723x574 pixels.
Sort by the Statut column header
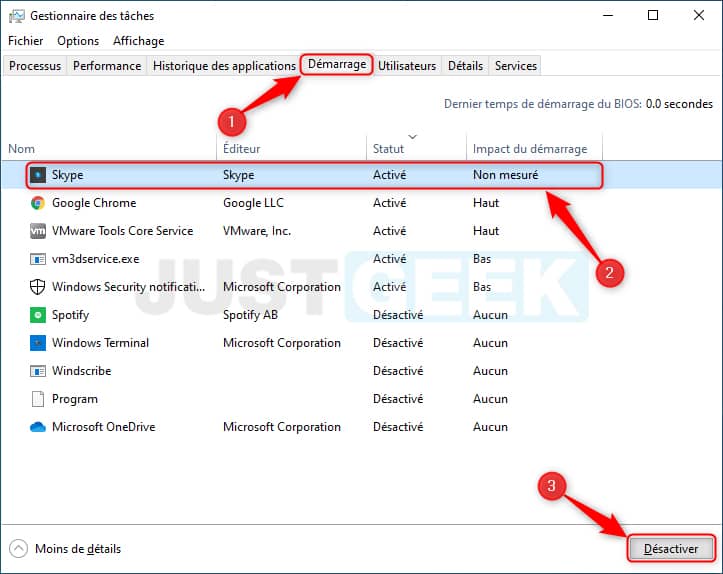pos(416,148)
